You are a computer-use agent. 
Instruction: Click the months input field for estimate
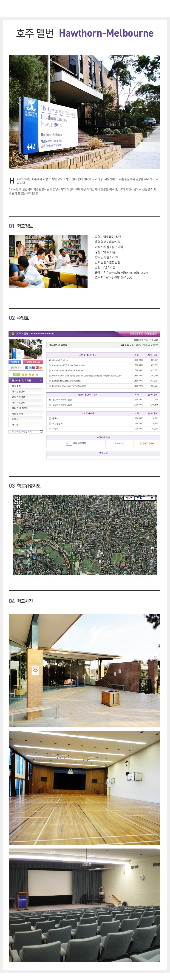pyautogui.click(x=69, y=443)
